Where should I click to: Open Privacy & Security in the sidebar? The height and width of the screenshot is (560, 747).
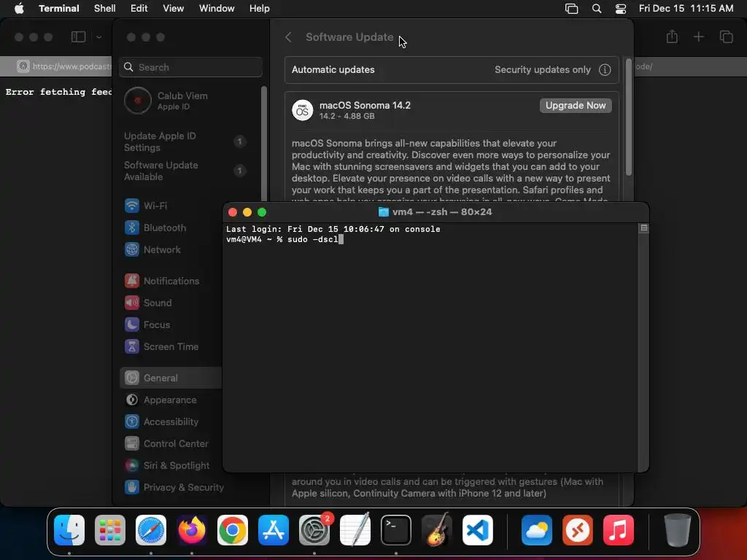point(174,488)
